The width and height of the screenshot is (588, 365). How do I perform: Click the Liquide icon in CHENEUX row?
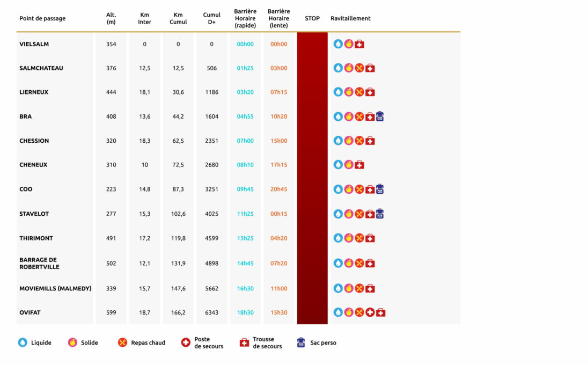338,165
